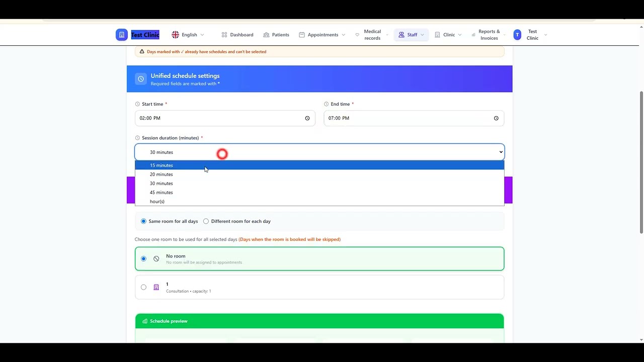
Task: Click the clock picker in Start time field
Action: tap(307, 118)
